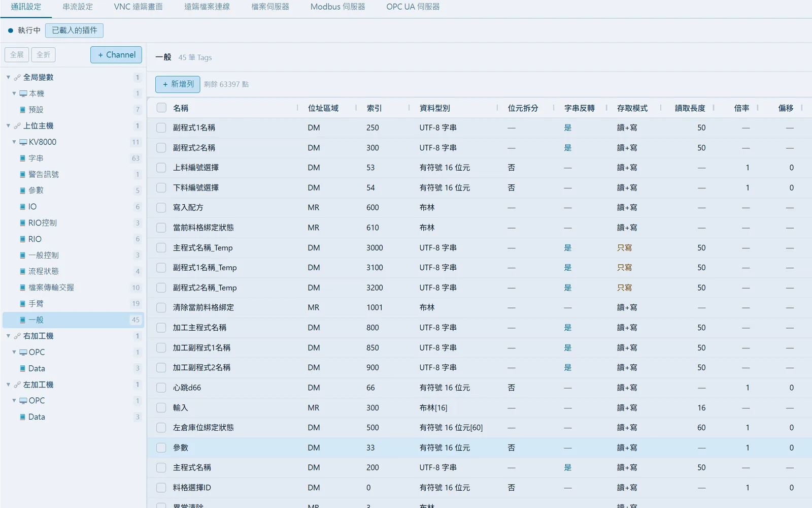Click the tag group icon beside 參數
The height and width of the screenshot is (508, 812).
22,190
